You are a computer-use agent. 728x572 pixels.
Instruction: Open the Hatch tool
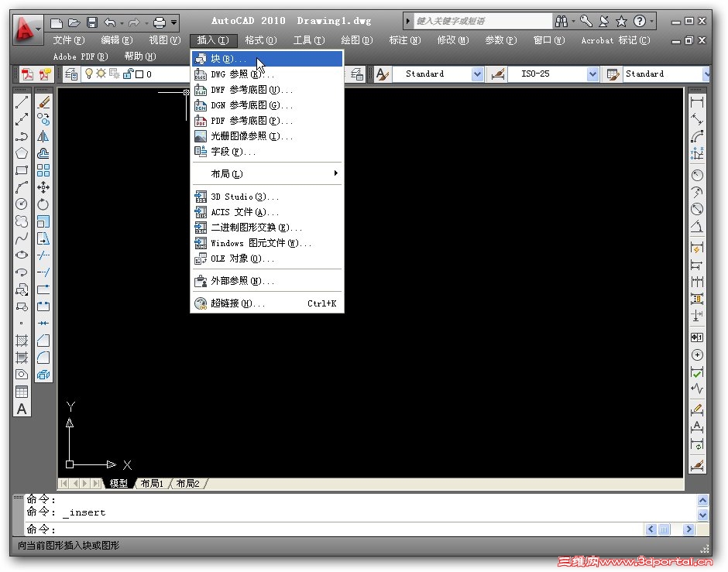tap(22, 341)
